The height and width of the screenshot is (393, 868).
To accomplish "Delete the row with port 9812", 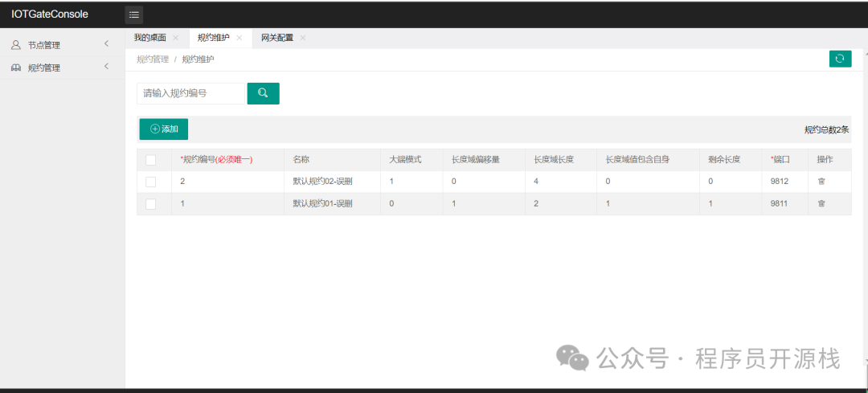I will (821, 181).
